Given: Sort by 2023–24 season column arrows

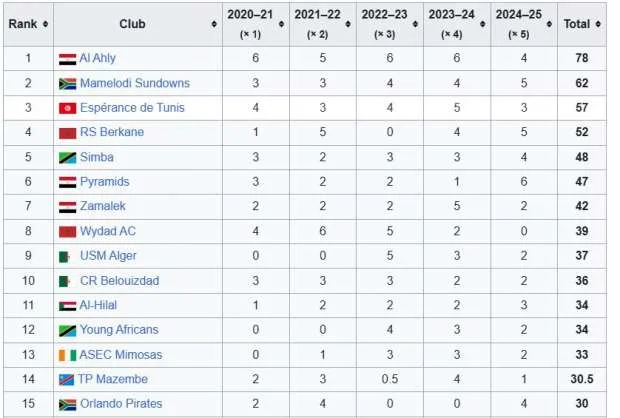Looking at the screenshot, I should pos(482,25).
